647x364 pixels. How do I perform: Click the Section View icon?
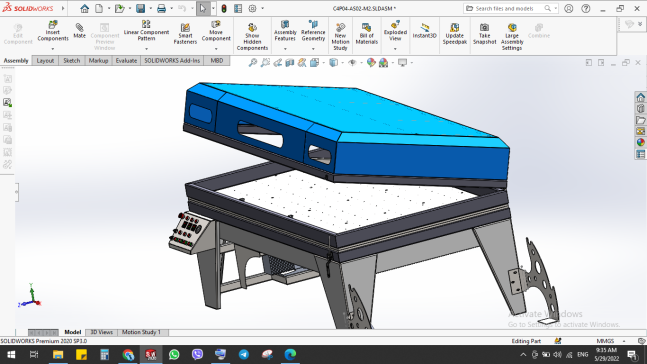coord(290,63)
